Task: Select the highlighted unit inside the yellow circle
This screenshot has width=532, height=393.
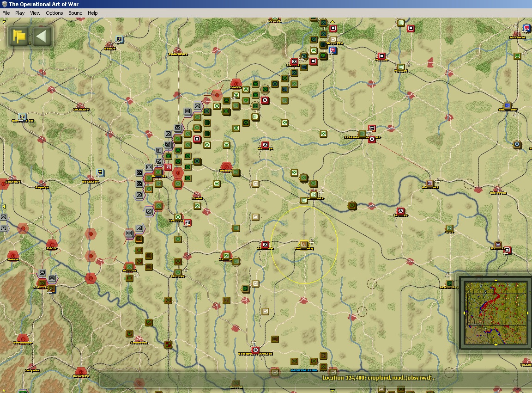Action: (x=303, y=244)
